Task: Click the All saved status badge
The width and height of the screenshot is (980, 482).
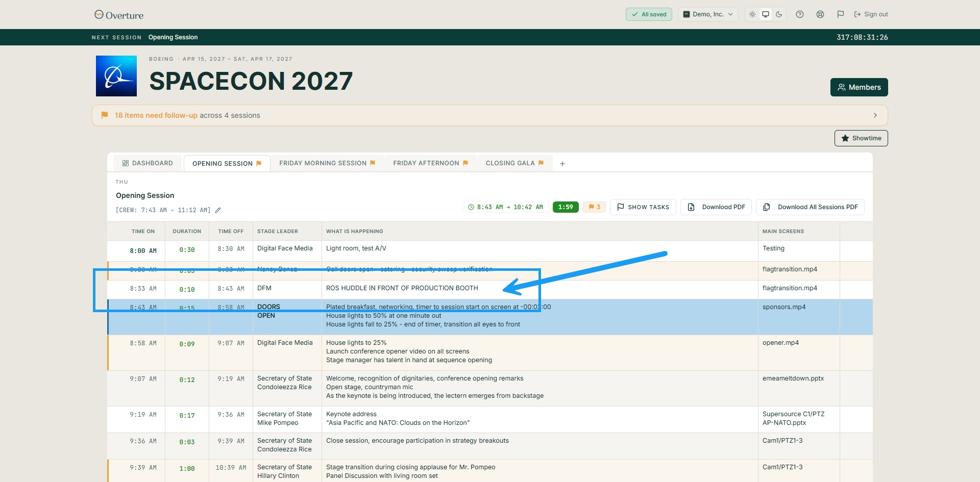Action: pos(649,14)
